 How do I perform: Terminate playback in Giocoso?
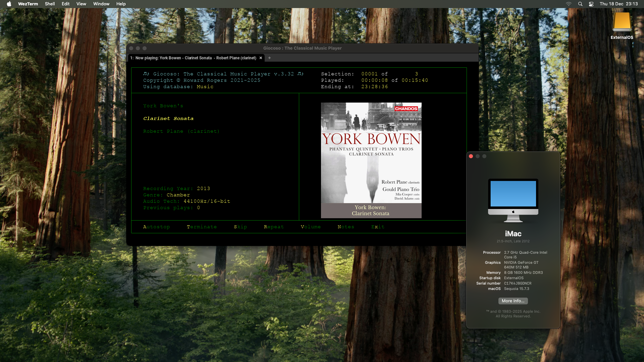pos(202,227)
